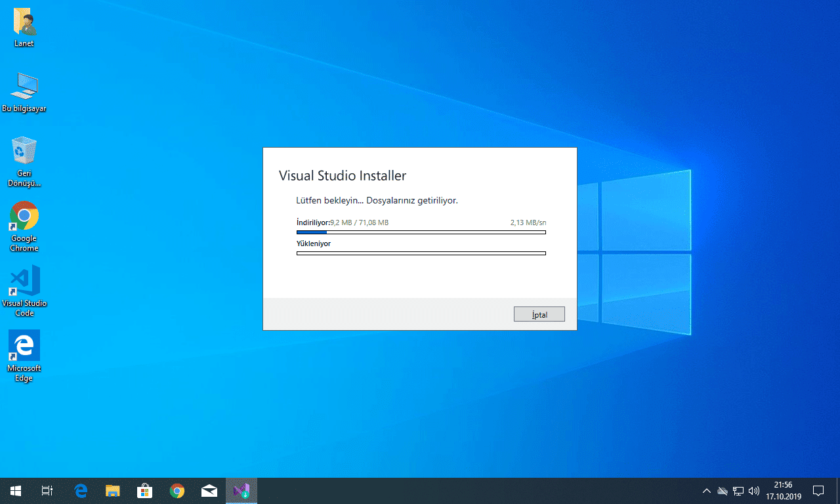Click the '2,13 MB/sn' download speed text

tap(528, 222)
